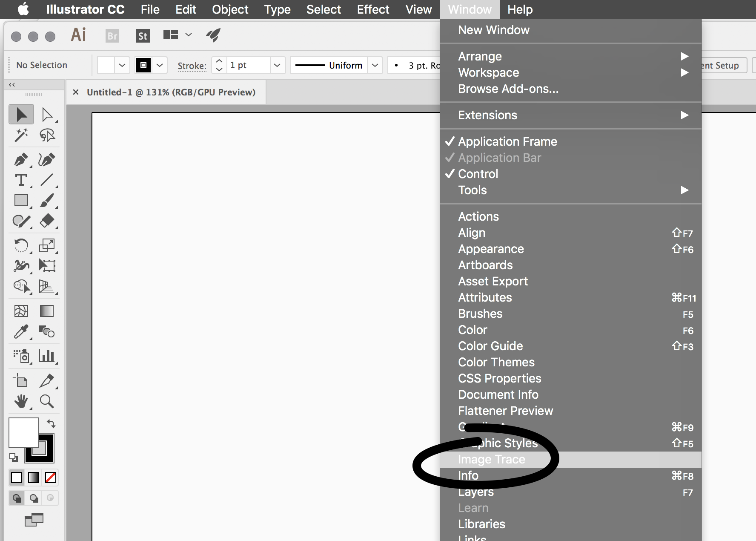Grab the Hand tool

click(21, 401)
